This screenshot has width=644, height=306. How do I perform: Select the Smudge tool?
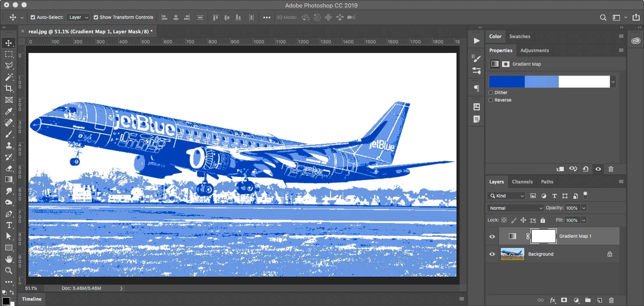pyautogui.click(x=9, y=191)
